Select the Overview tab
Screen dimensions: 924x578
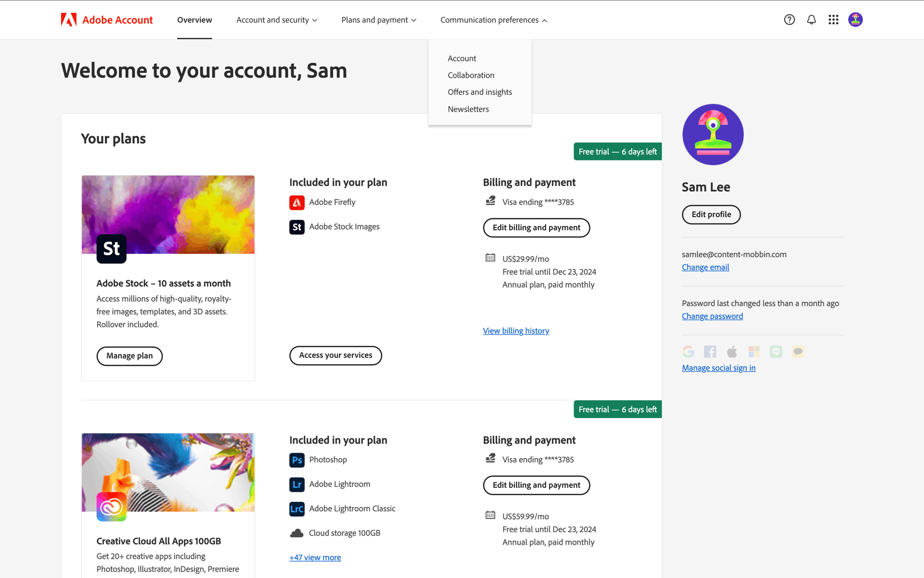click(194, 20)
